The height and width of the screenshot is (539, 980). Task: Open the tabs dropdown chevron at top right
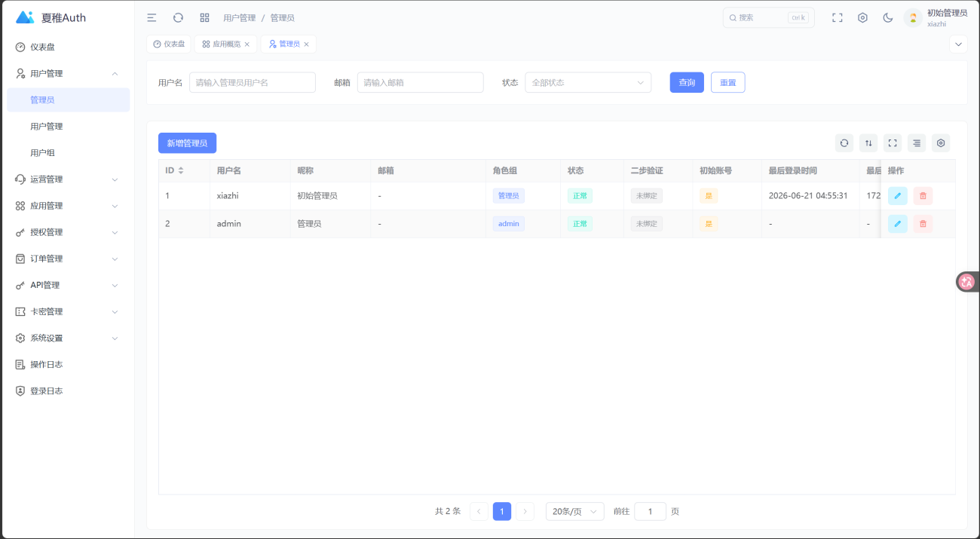[x=958, y=44]
